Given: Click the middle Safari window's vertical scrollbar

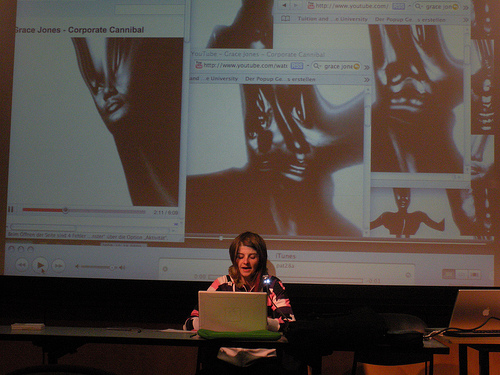Looking at the screenshot, I should coord(367,160).
